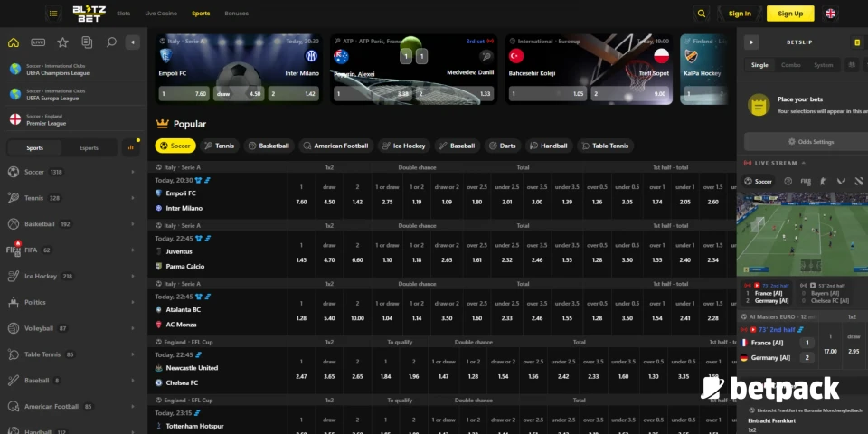The height and width of the screenshot is (434, 868).
Task: Pick 7.60 odds for Empoli FC win
Action: pos(301,202)
